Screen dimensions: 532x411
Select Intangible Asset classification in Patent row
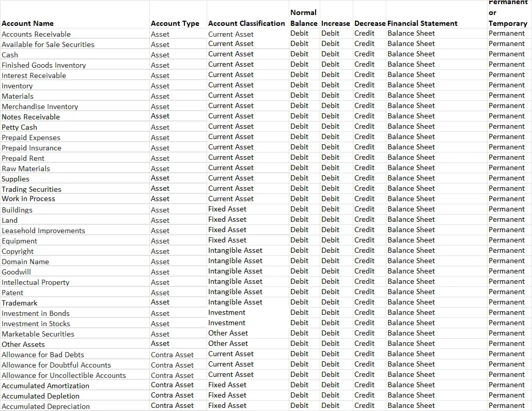click(235, 292)
